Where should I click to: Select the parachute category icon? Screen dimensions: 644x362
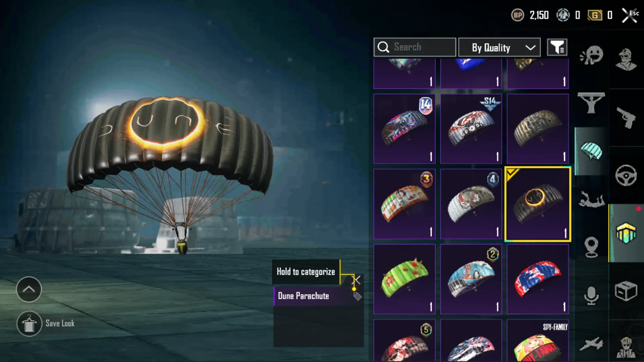[x=591, y=151]
